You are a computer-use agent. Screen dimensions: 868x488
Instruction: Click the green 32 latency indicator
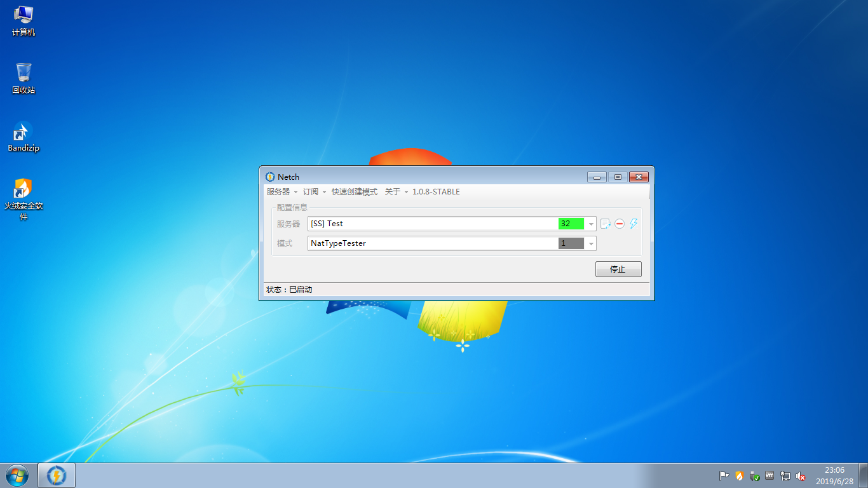coord(571,224)
